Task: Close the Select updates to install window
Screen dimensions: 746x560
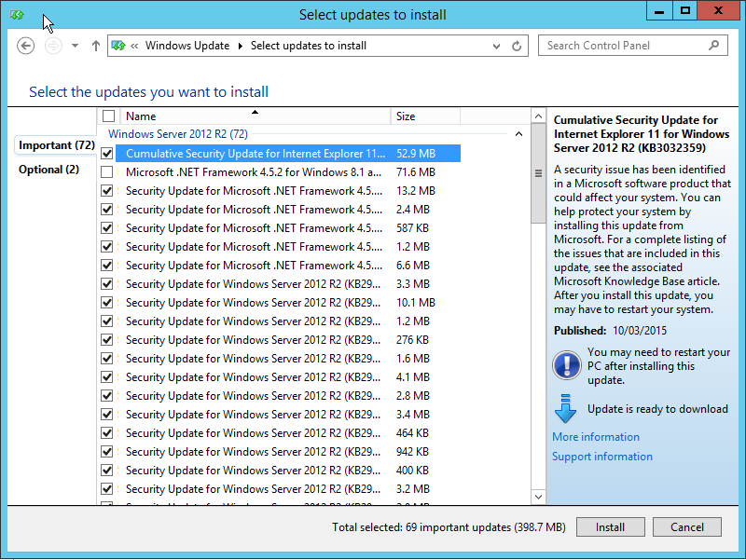Action: [718, 10]
